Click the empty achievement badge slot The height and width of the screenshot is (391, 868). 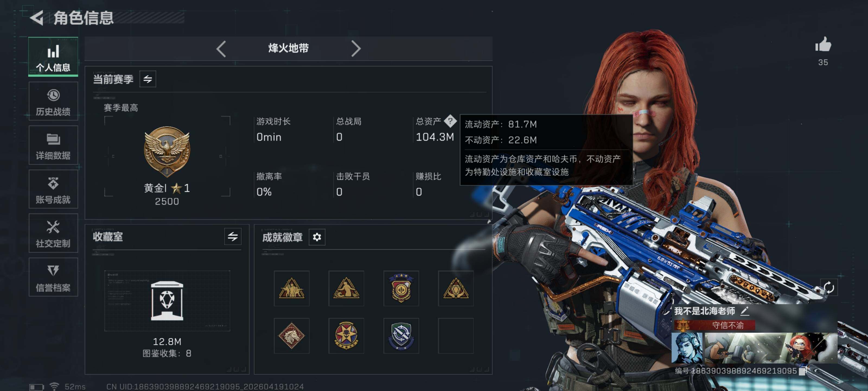(456, 336)
